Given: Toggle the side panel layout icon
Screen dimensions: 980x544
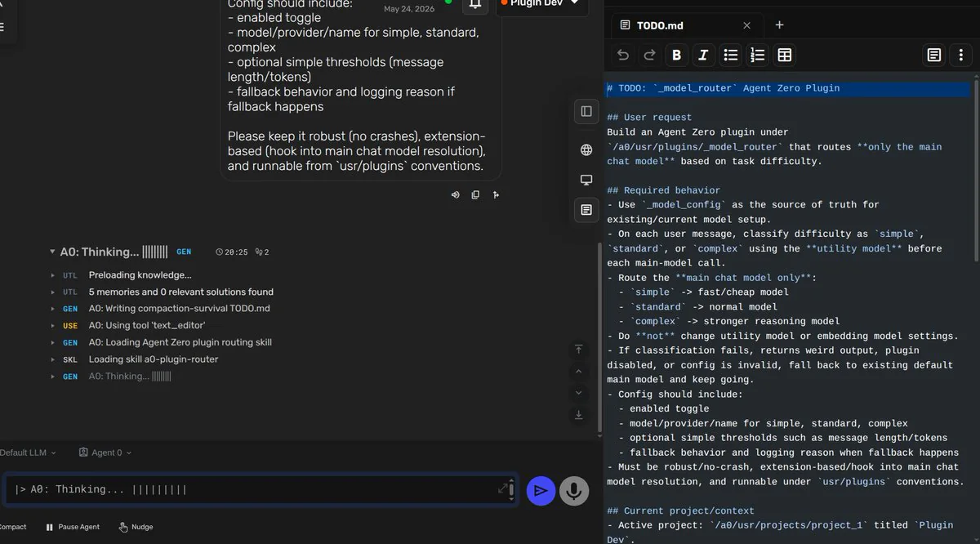Looking at the screenshot, I should (x=586, y=111).
